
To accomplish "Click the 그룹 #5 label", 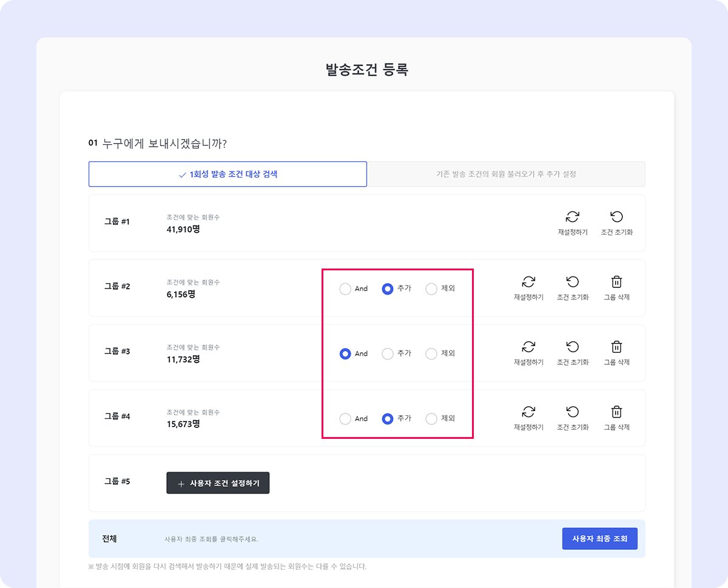I will click(117, 481).
